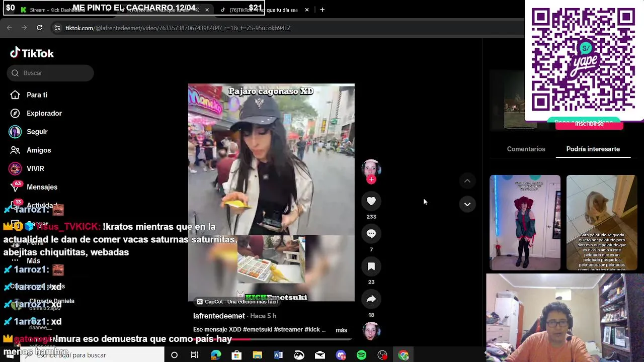Click the TikTok logo

coord(32,53)
